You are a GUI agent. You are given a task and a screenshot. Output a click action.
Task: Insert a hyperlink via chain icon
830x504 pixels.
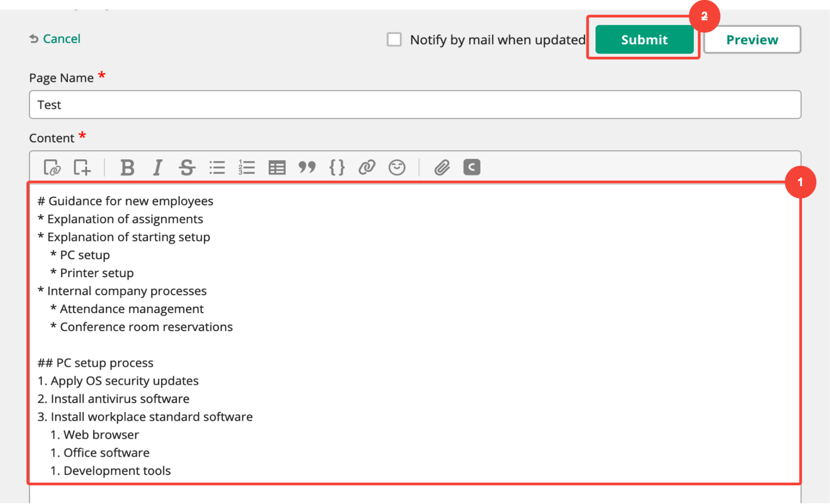pos(367,168)
